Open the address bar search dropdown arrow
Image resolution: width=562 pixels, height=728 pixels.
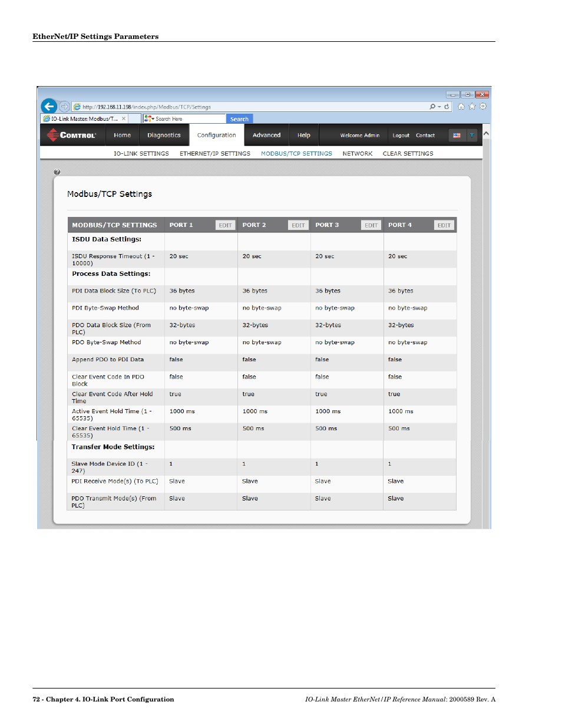click(x=439, y=107)
